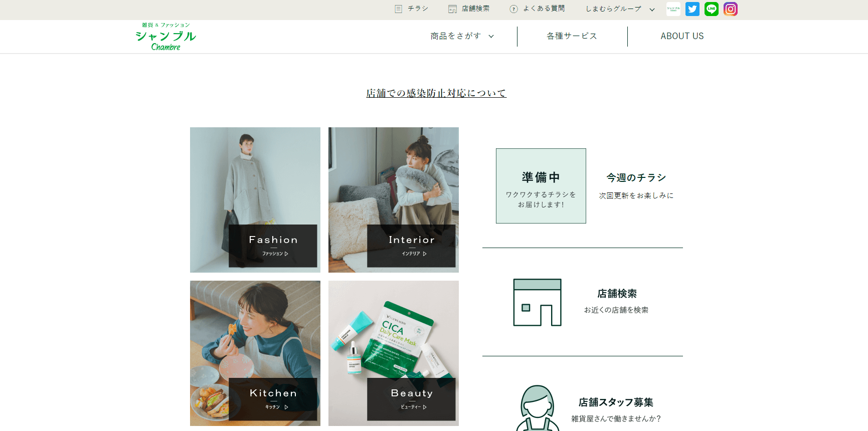Open the Interior category tile
This screenshot has height=431, width=868.
(x=394, y=199)
